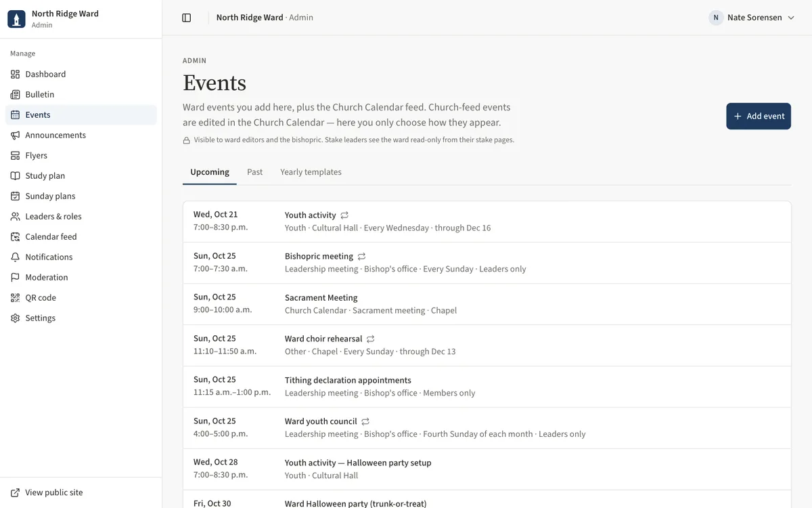This screenshot has height=508, width=812.
Task: Open the Yearly templates tab
Action: (311, 172)
